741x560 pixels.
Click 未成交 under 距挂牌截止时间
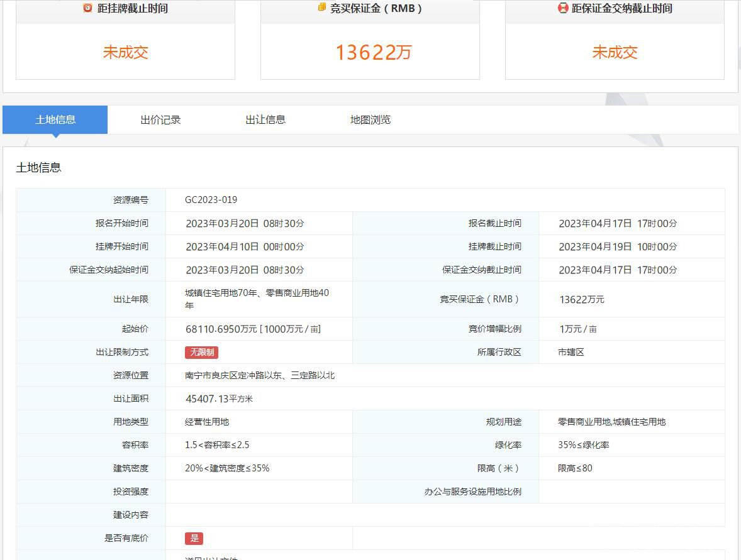point(126,52)
